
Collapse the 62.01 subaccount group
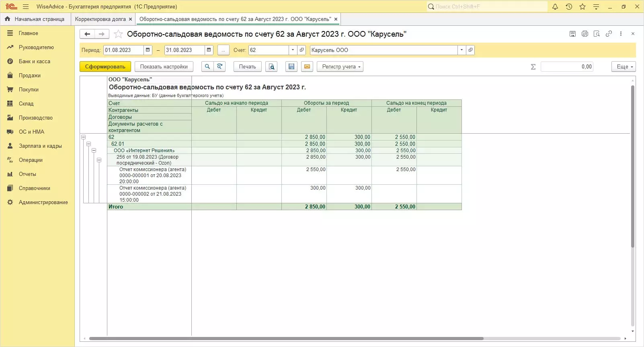pos(89,144)
